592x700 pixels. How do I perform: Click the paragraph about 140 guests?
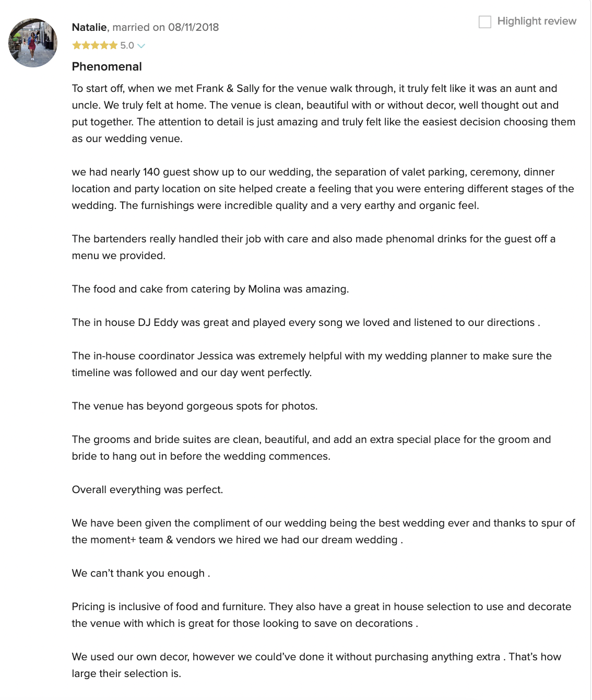pyautogui.click(x=323, y=189)
